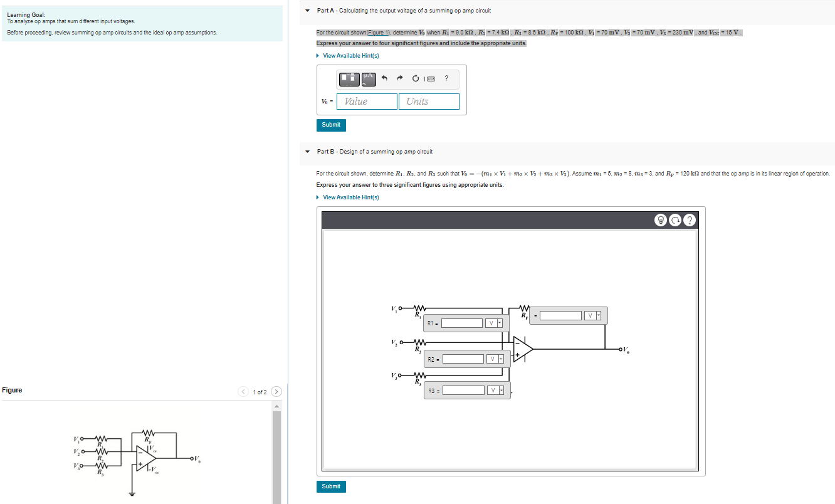This screenshot has height=504, width=835.
Task: Click the Vo Value input field
Action: (367, 102)
